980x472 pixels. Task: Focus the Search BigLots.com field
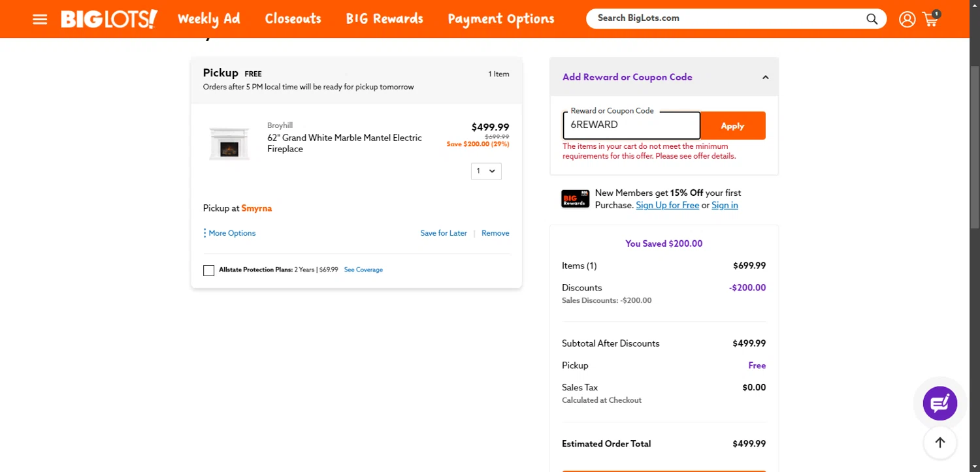point(725,18)
